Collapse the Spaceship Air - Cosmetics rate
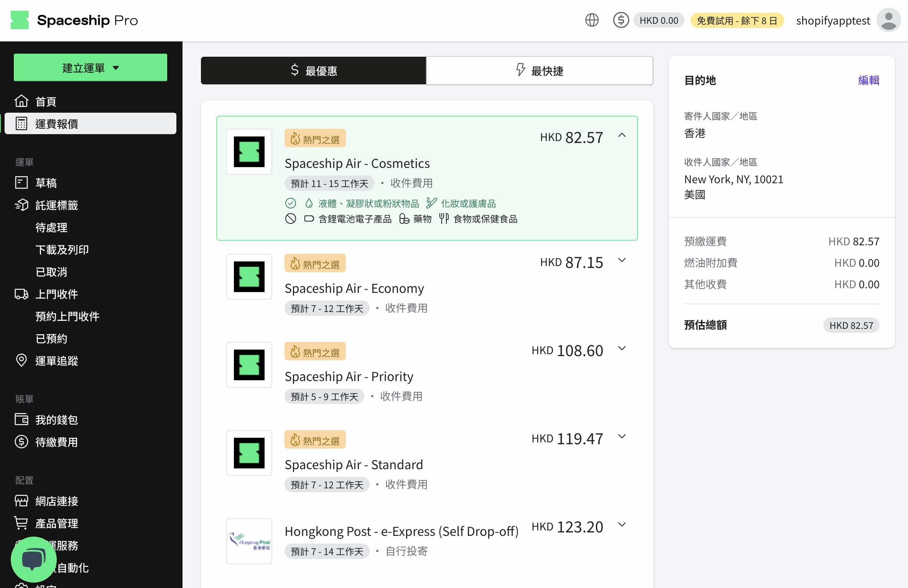 tap(622, 135)
